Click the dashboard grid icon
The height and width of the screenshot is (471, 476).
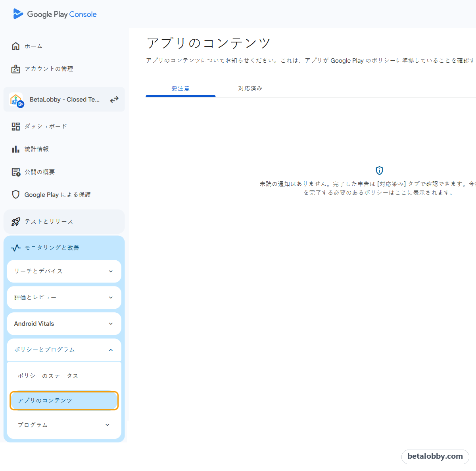(x=16, y=126)
